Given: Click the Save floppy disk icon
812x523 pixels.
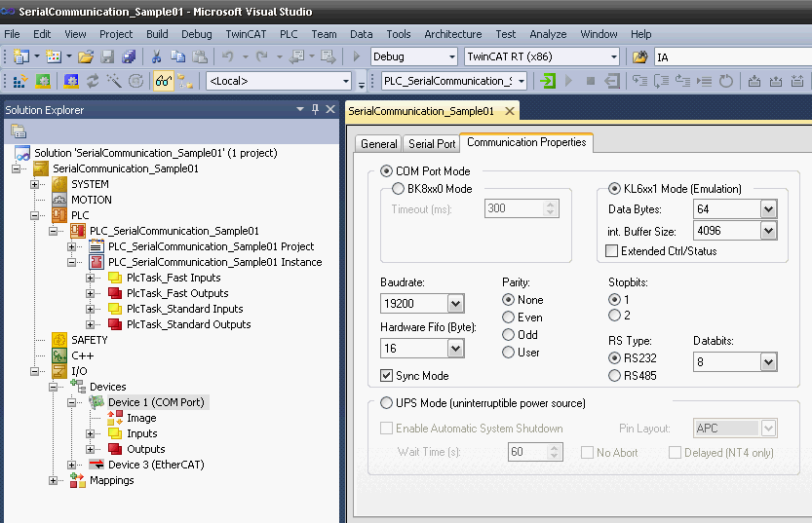Looking at the screenshot, I should 107,56.
